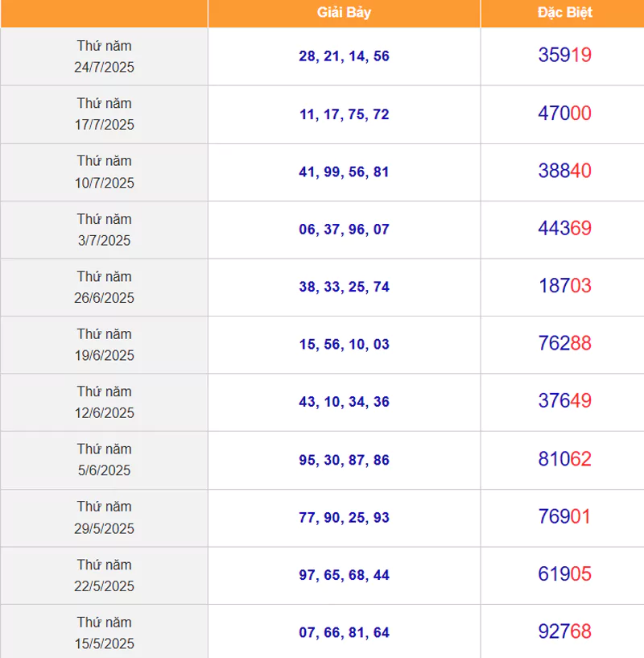This screenshot has height=658, width=644.
Task: Select the 26/6/2025 date cell
Action: (x=104, y=288)
